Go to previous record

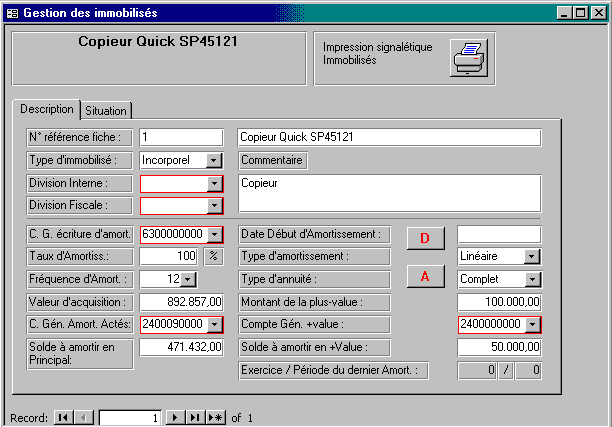point(84,418)
